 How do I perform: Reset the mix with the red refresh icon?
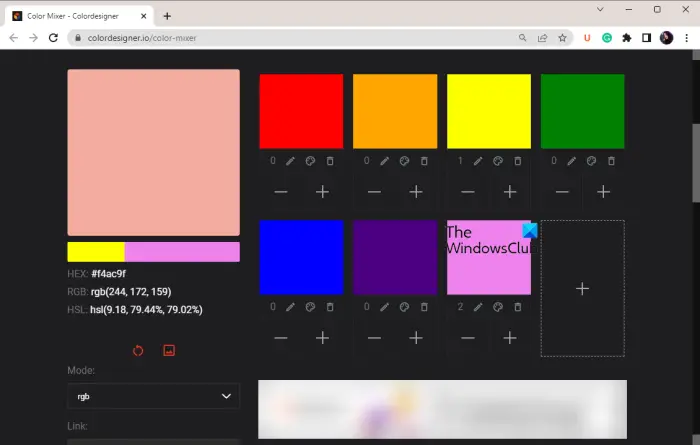click(138, 351)
